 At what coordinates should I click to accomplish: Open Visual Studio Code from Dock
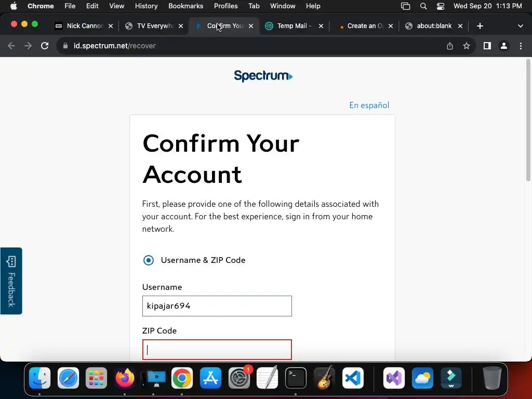click(x=353, y=378)
